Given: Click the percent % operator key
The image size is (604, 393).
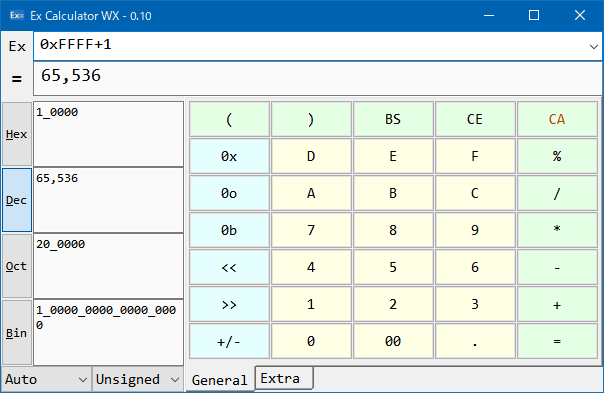Looking at the screenshot, I should 557,156.
